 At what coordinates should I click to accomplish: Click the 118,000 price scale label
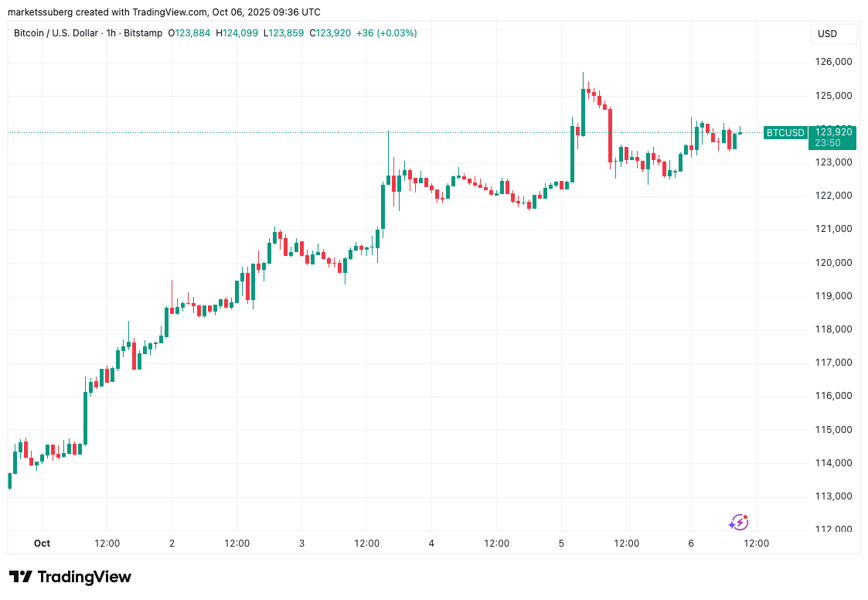click(x=832, y=329)
